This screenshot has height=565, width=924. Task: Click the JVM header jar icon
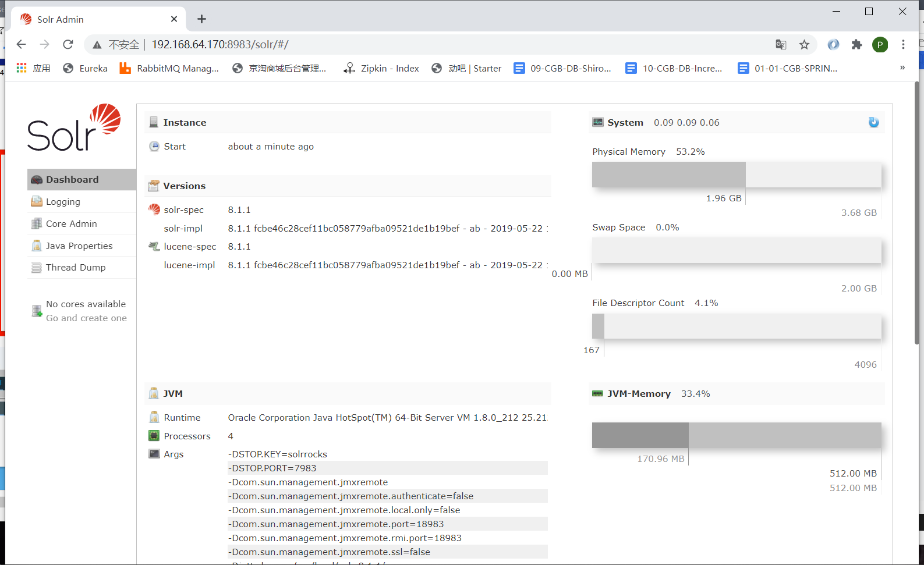click(x=154, y=393)
